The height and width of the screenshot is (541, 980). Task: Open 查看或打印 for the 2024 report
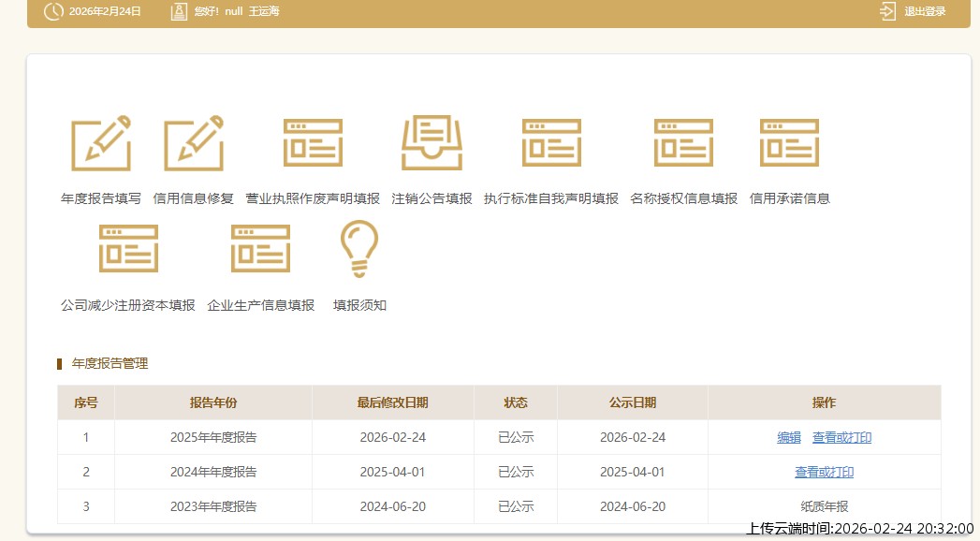tap(824, 472)
